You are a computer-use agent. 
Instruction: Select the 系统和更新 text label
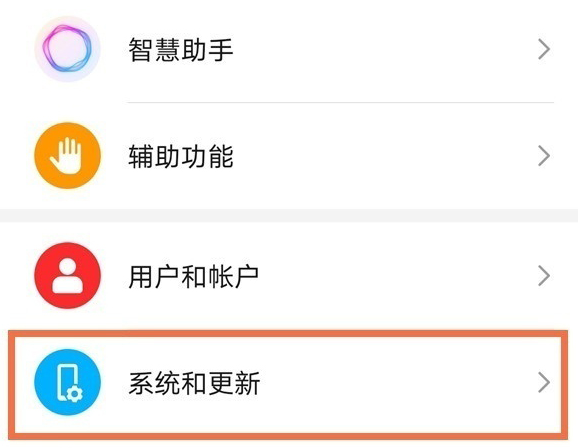tap(194, 383)
